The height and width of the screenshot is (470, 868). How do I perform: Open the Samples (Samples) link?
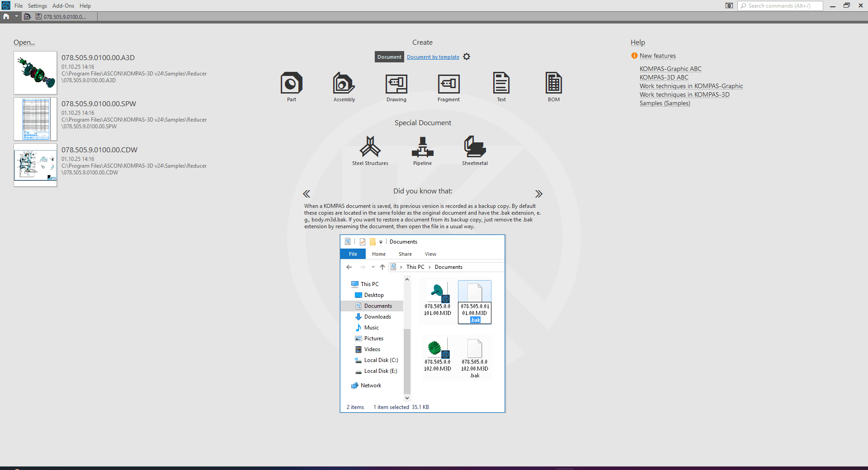(x=665, y=103)
